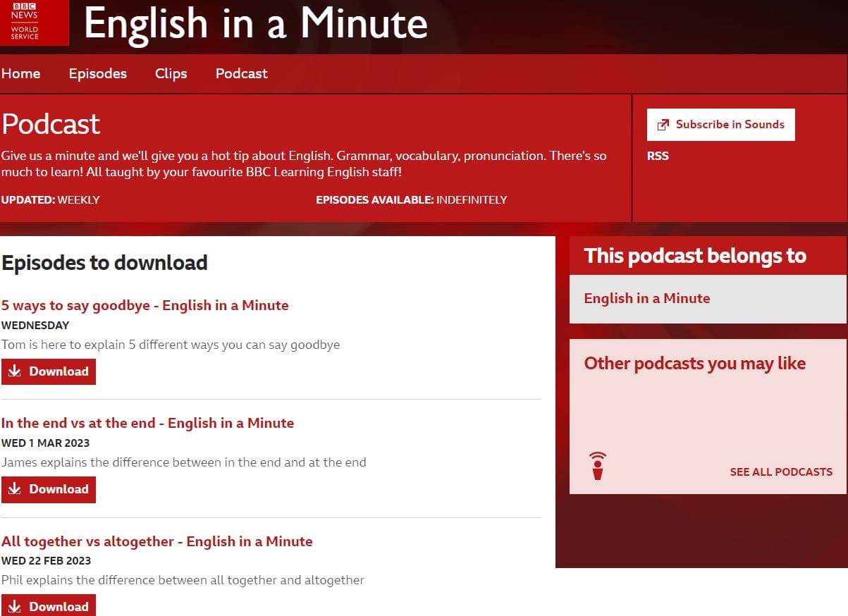Click the Give us a minute podcast description
848x616 pixels.
304,164
